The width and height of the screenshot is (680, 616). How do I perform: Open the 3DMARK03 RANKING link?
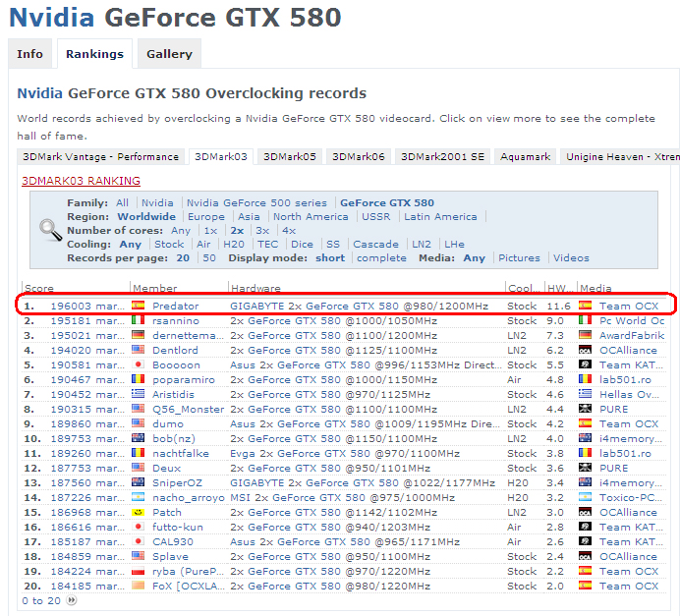click(x=81, y=181)
